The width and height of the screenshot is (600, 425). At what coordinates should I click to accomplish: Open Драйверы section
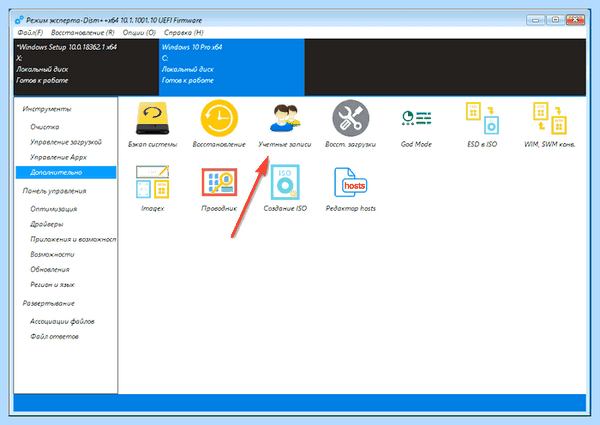coord(47,224)
